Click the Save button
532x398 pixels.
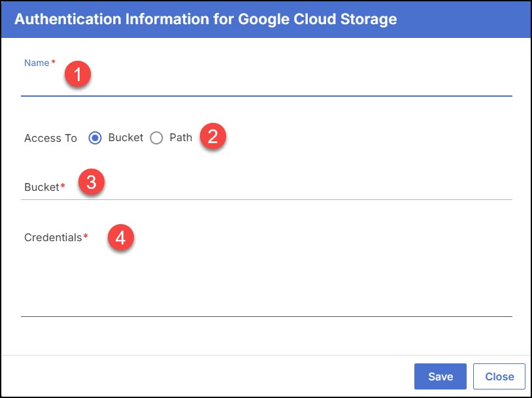[x=440, y=376]
